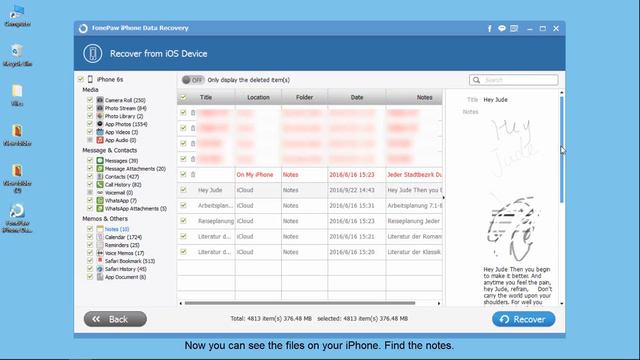The image size is (640, 360).
Task: Uncheck the iPhone 6s device checkbox
Action: click(81, 79)
